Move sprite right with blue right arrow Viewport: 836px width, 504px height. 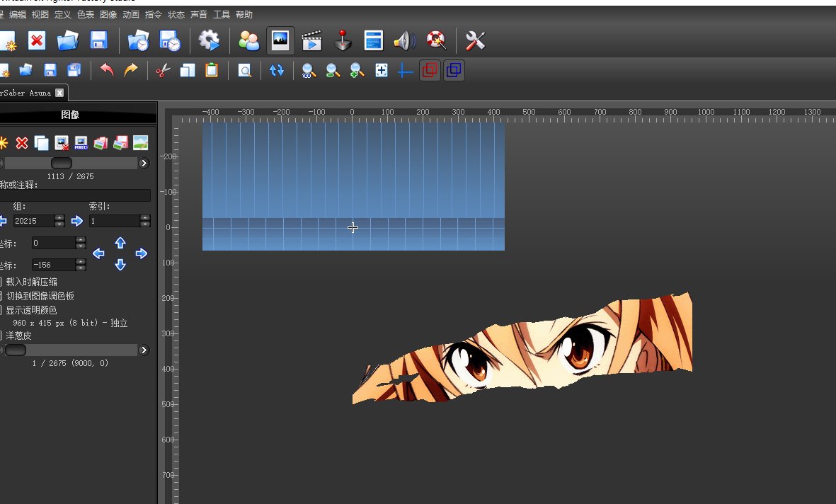(x=142, y=253)
